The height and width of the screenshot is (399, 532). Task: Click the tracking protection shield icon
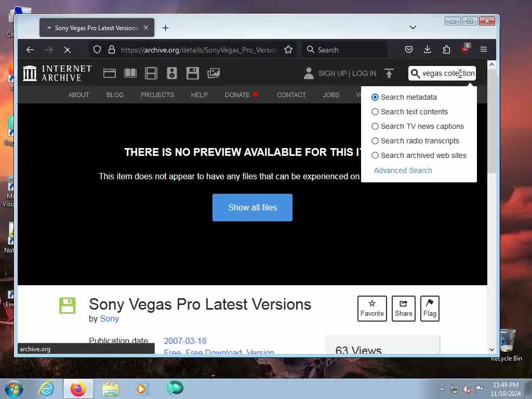(x=97, y=50)
